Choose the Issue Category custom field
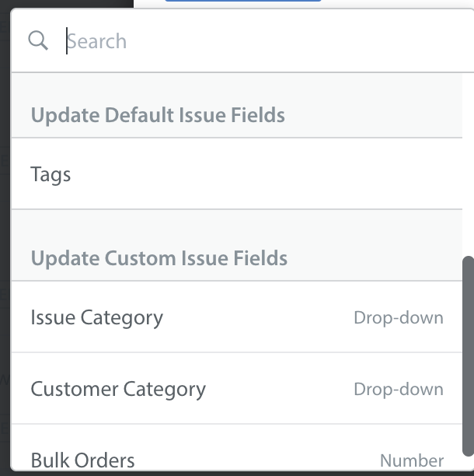Screen dimensions: 474x476 point(236,317)
